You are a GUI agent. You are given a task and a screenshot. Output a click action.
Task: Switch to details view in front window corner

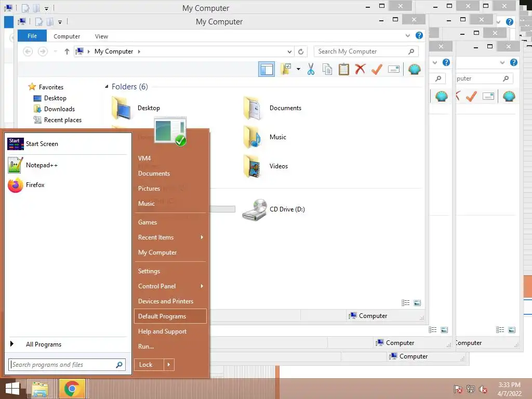[x=405, y=303]
